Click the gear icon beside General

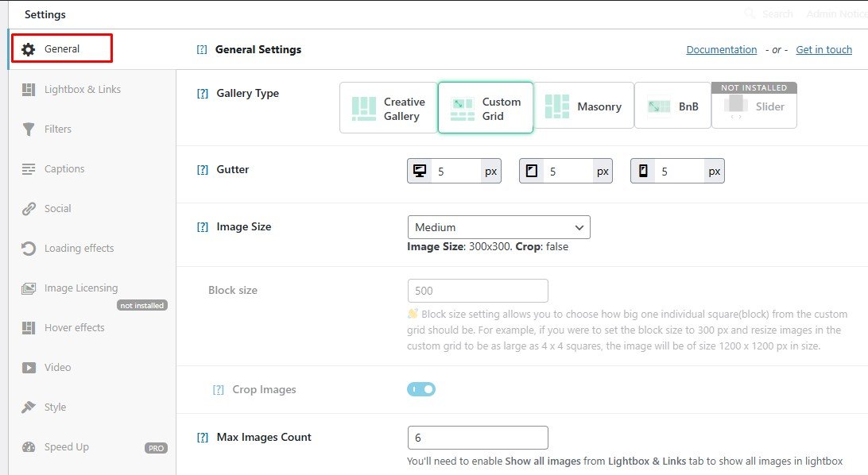(29, 49)
